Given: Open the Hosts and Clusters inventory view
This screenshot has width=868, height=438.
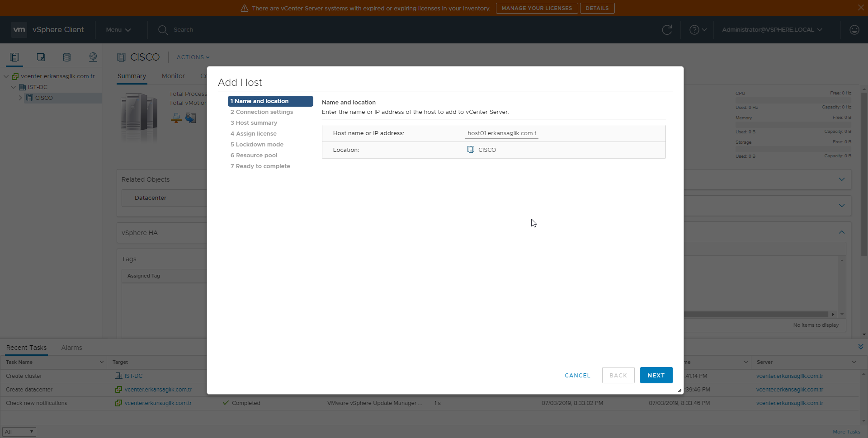Looking at the screenshot, I should [x=14, y=57].
